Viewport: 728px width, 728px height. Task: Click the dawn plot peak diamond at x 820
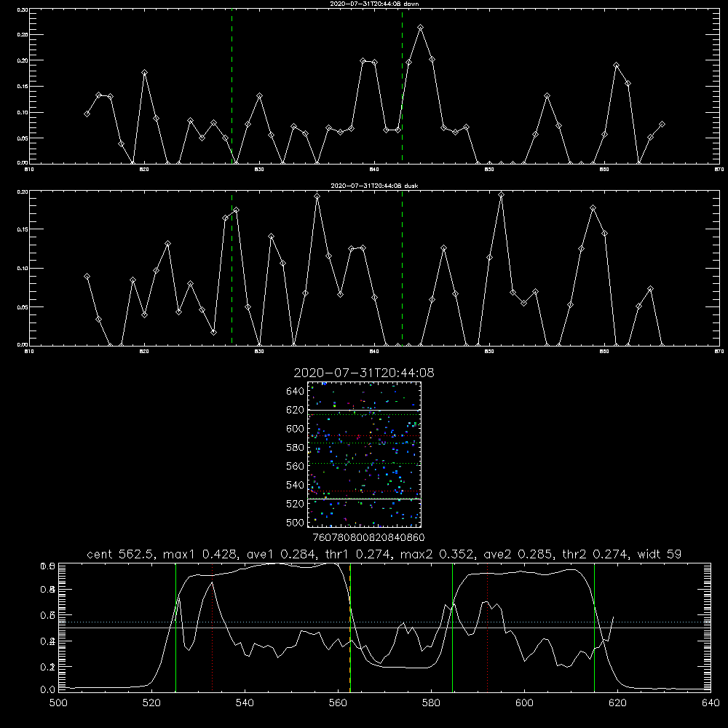tap(144, 73)
